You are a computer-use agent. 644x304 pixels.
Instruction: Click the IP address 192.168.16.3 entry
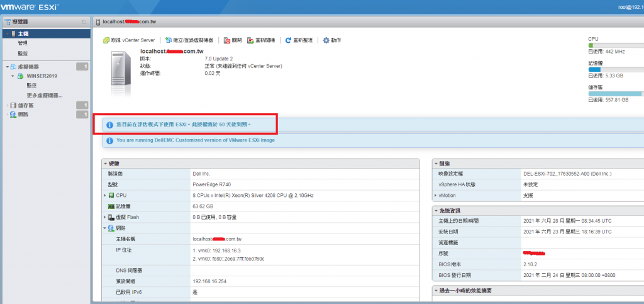coord(216,250)
